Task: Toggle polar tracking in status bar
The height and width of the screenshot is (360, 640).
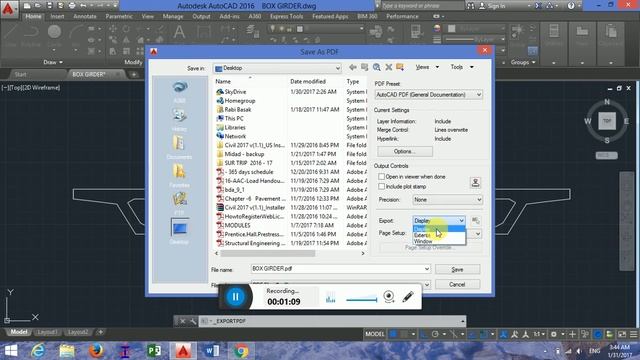Action: pyautogui.click(x=436, y=334)
